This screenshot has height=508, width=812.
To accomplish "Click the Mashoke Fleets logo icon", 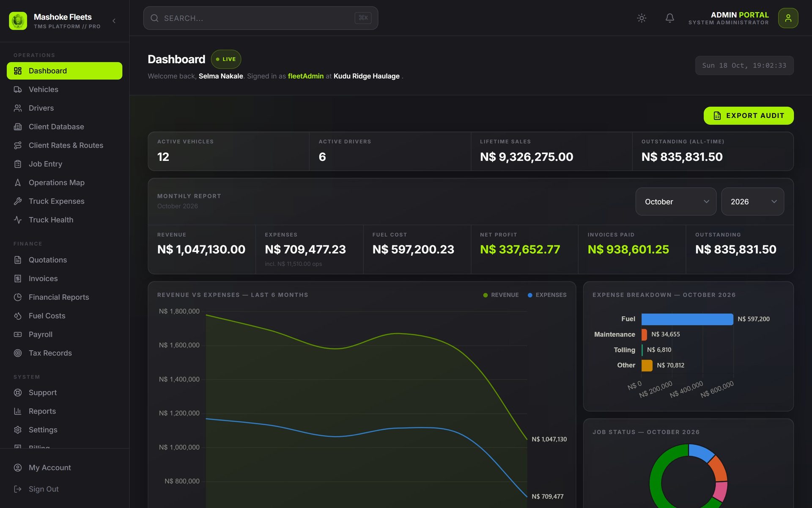I will click(18, 21).
